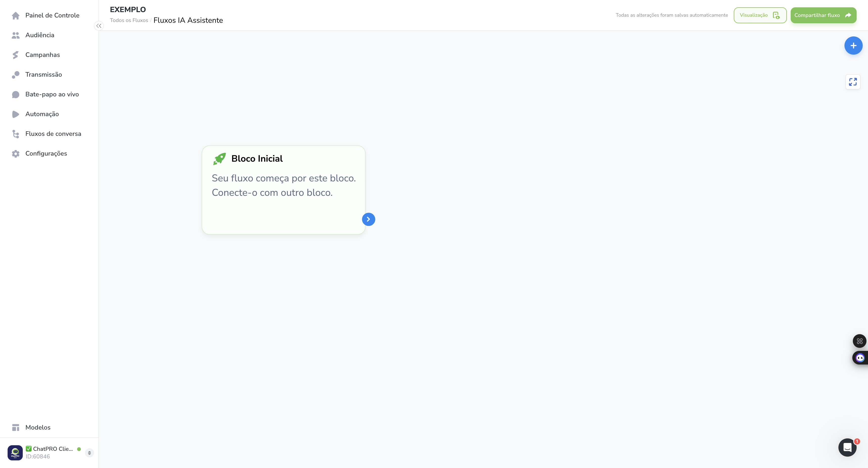Click the blue arrow connector on Bloco Inicial
Screen dimensions: 868x468
tap(368, 219)
